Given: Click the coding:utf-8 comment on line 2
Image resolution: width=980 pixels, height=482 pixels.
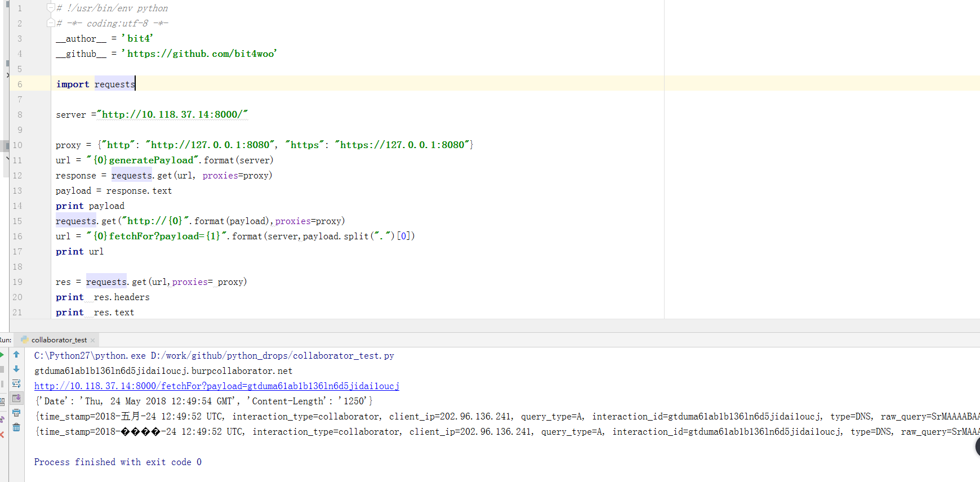Looking at the screenshot, I should coord(112,24).
